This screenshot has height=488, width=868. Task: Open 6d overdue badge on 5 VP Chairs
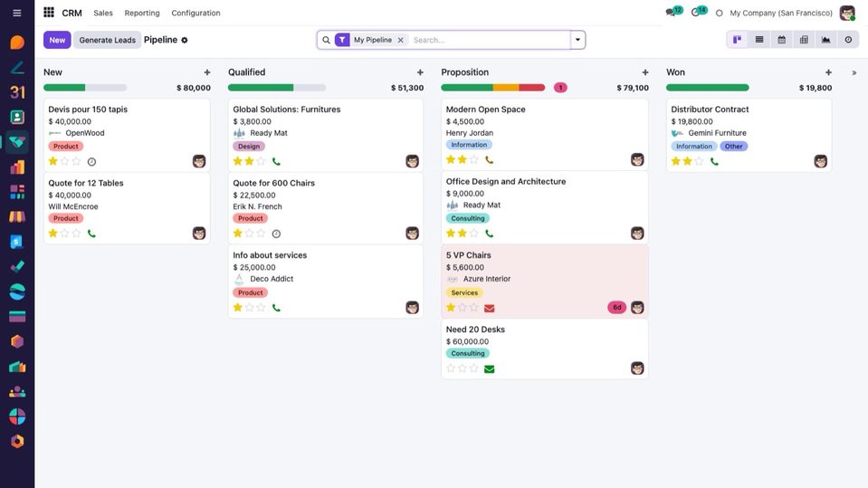(x=616, y=308)
